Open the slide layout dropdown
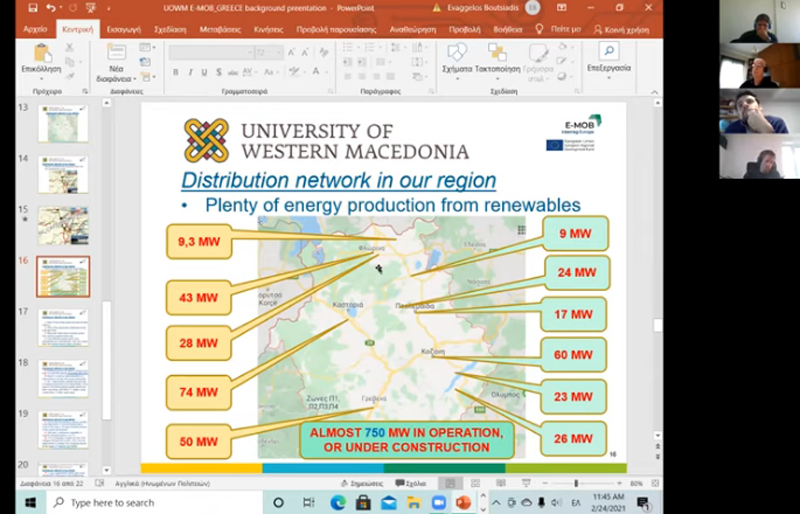The image size is (800, 514). [x=147, y=47]
